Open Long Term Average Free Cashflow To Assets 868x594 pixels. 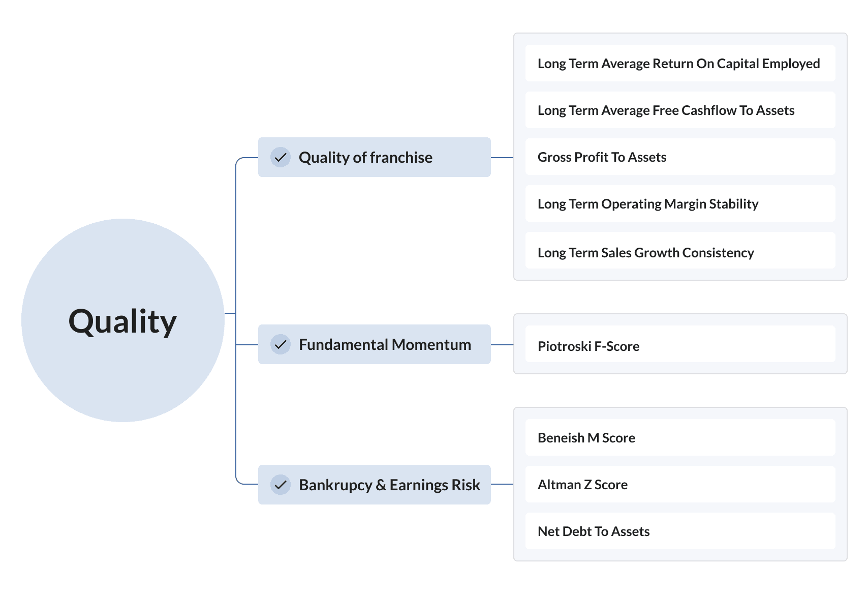click(680, 110)
